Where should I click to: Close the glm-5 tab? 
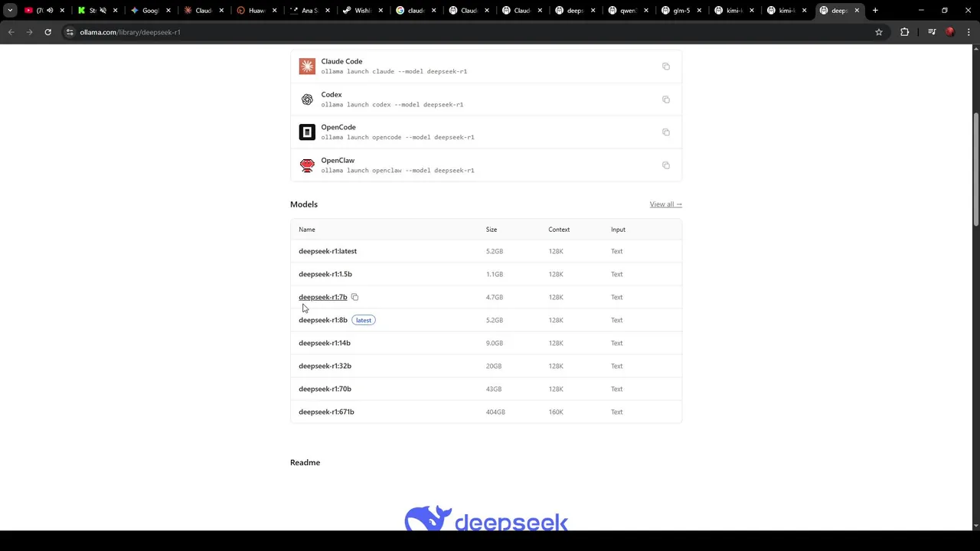(698, 11)
